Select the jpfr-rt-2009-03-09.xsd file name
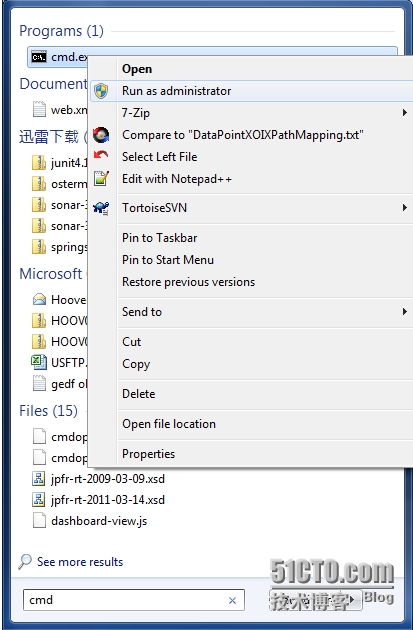This screenshot has width=413, height=630. point(108,479)
